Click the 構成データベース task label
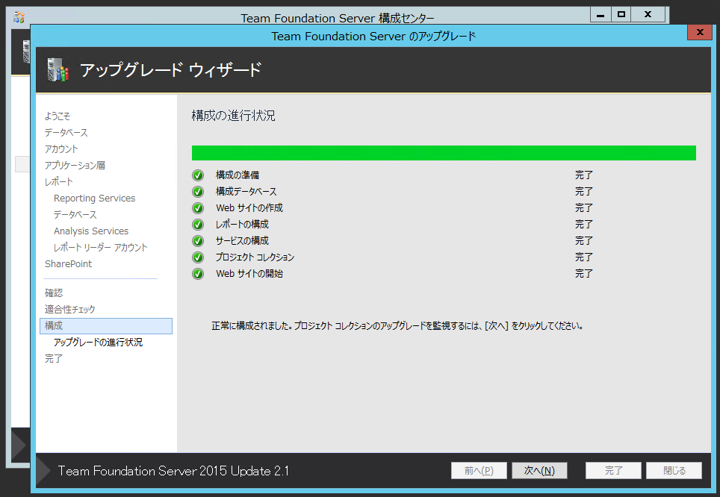Screen dimensions: 720x497 click(246, 192)
